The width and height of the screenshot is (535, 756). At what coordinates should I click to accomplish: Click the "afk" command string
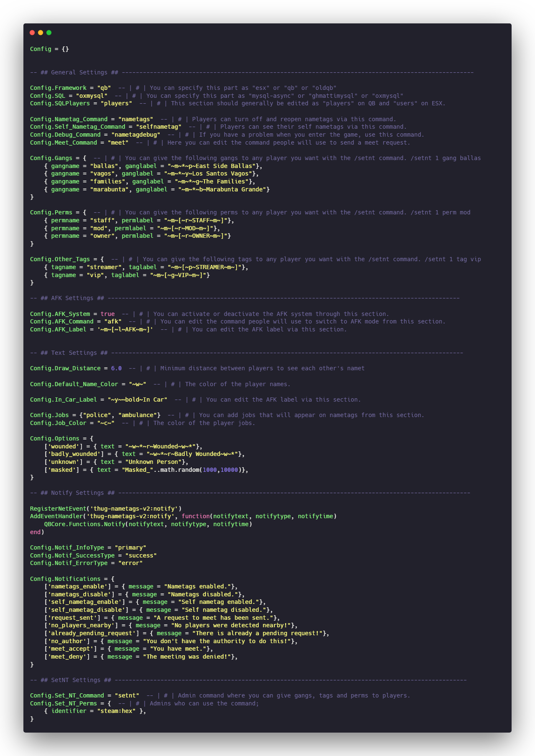click(113, 321)
